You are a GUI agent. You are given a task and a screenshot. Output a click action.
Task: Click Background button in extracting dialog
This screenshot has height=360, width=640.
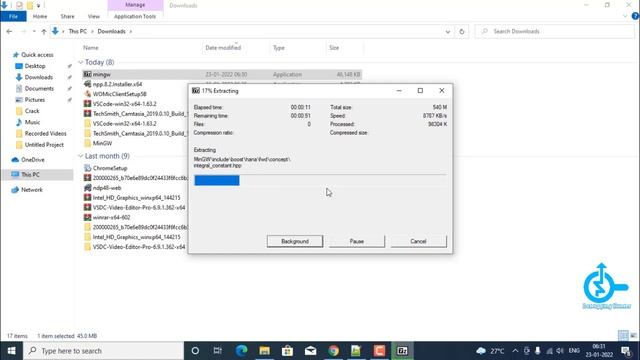tap(295, 241)
